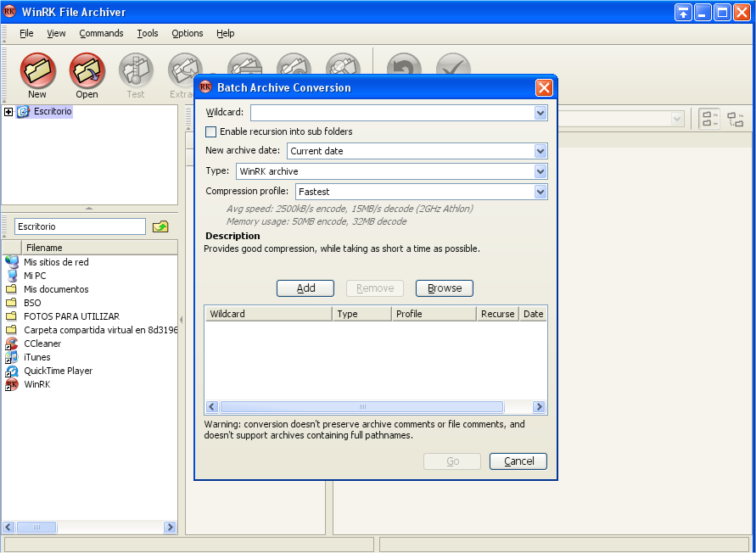Expand the Escritorio tree node
The width and height of the screenshot is (756, 553).
click(x=8, y=112)
